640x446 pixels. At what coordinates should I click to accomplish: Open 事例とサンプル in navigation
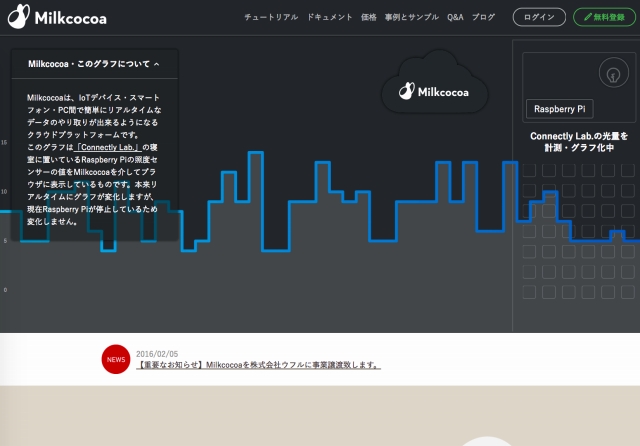point(411,17)
